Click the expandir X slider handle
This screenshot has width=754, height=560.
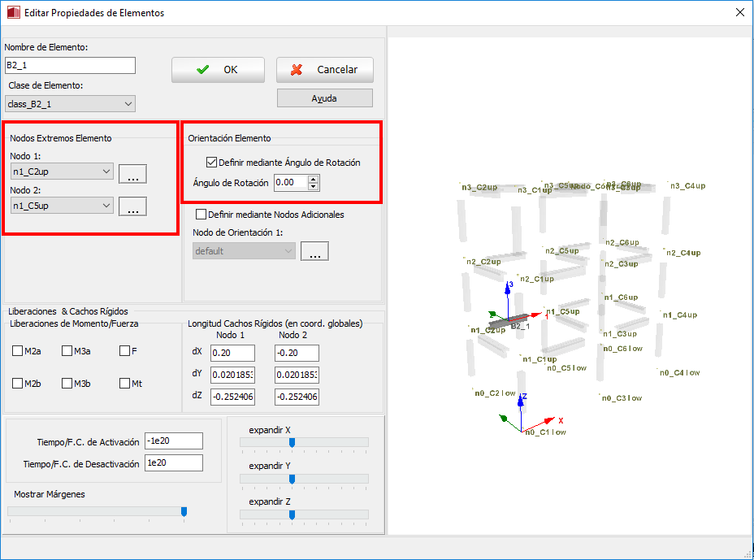(x=292, y=442)
